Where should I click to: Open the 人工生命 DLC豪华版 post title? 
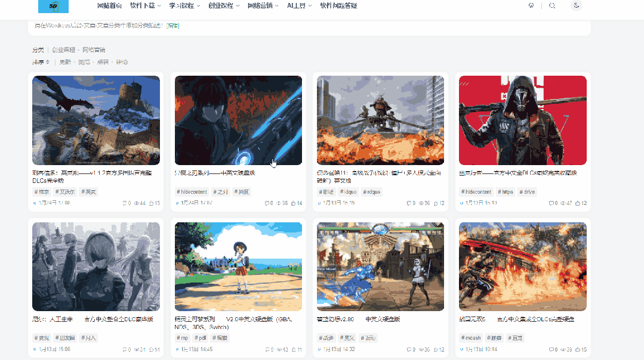[x=93, y=319]
